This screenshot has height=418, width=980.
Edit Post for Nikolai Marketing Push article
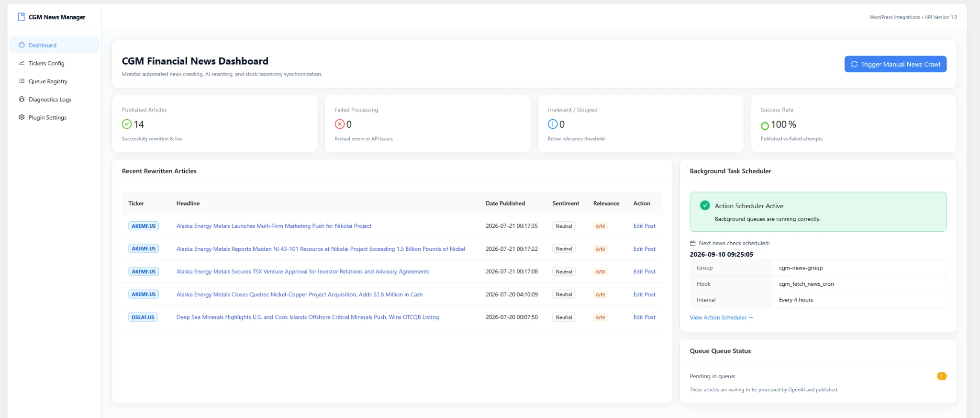tap(644, 226)
